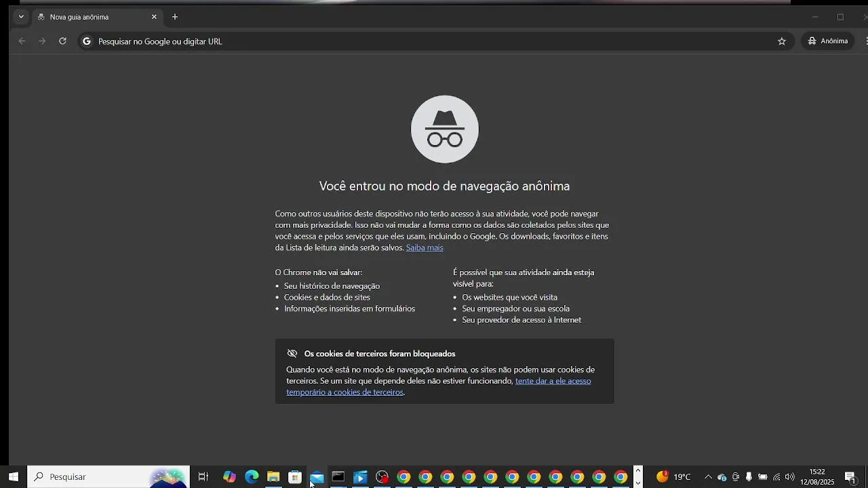Open Microsoft Edge from the taskbar

tap(252, 477)
